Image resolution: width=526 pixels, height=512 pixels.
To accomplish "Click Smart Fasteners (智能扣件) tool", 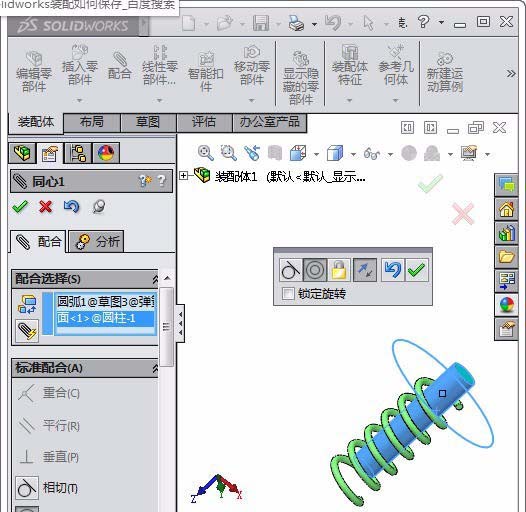I will (206, 72).
